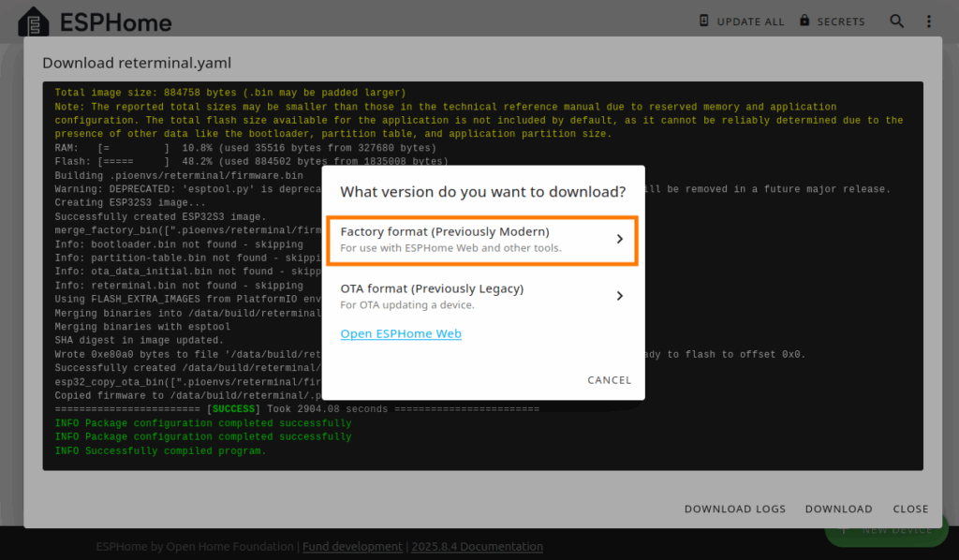Follow the Open ESPHome Web link
The image size is (959, 560).
click(x=401, y=333)
